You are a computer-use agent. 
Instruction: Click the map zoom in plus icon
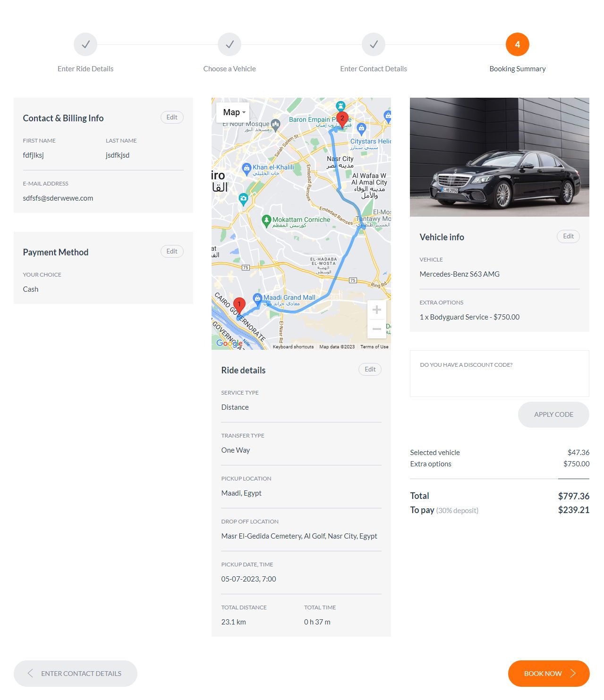(x=376, y=310)
